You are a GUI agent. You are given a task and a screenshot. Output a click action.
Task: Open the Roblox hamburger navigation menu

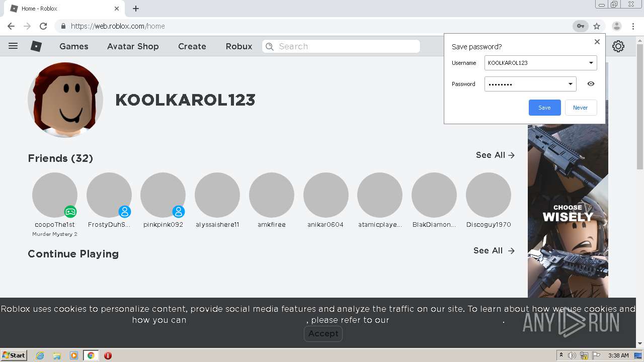tap(13, 46)
